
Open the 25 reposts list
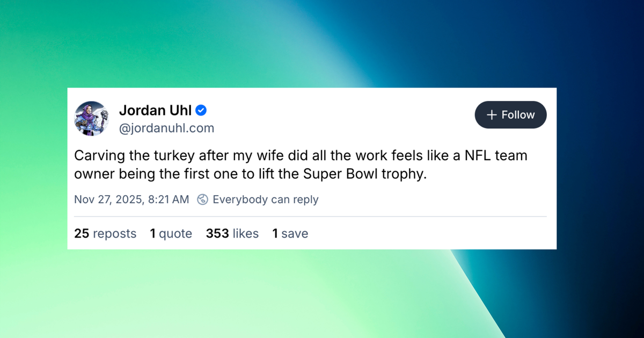click(x=105, y=233)
